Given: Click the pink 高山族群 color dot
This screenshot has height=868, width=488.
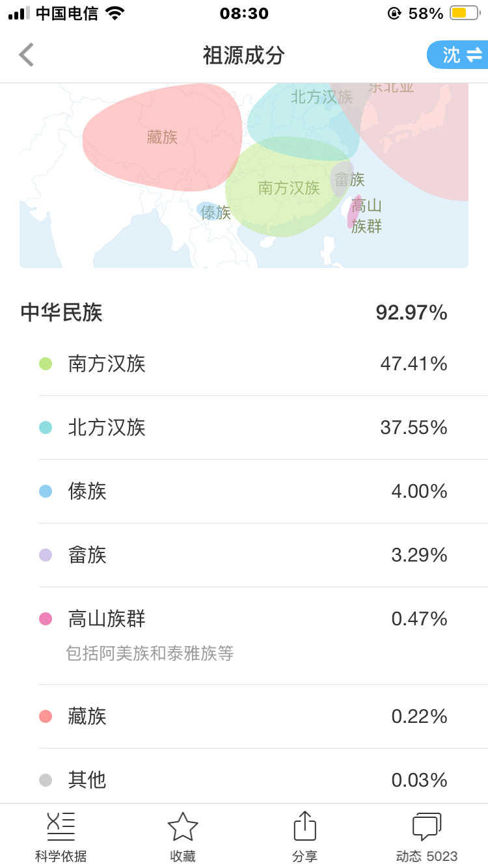Looking at the screenshot, I should coord(46,619).
